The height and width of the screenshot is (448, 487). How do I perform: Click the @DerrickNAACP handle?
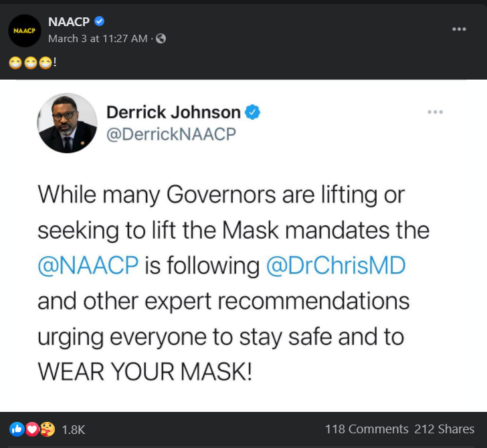click(172, 134)
